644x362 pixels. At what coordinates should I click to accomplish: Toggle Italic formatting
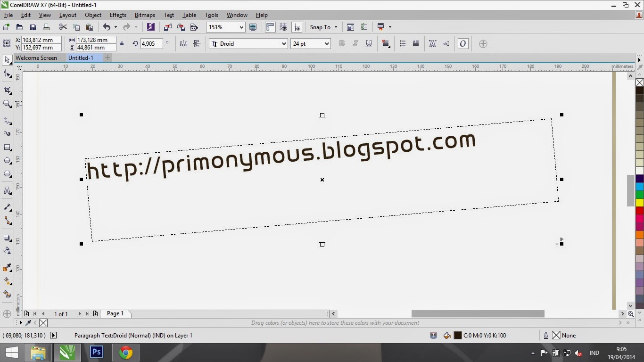click(x=355, y=44)
